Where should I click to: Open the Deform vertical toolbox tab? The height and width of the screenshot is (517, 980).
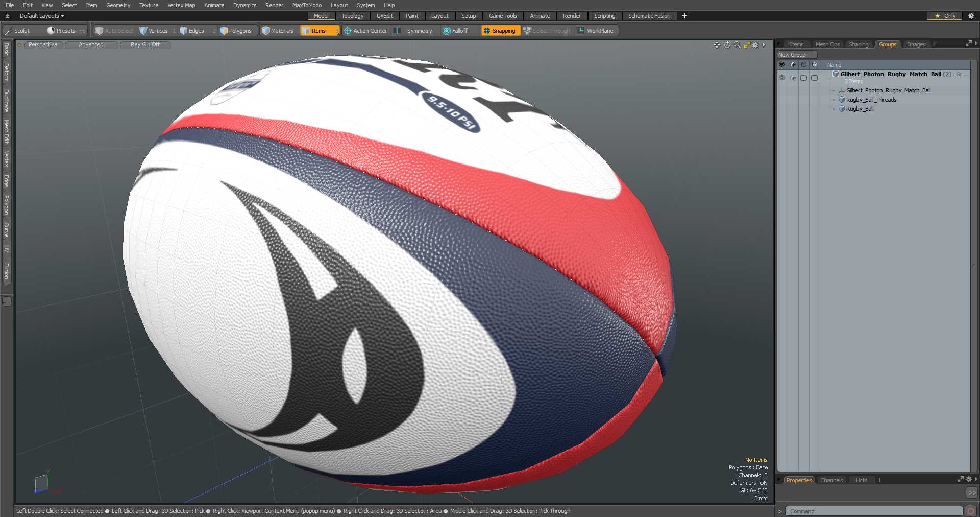click(x=7, y=73)
